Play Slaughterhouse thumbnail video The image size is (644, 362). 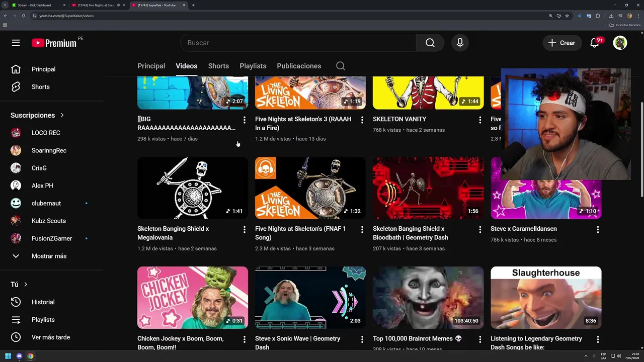pos(546,298)
